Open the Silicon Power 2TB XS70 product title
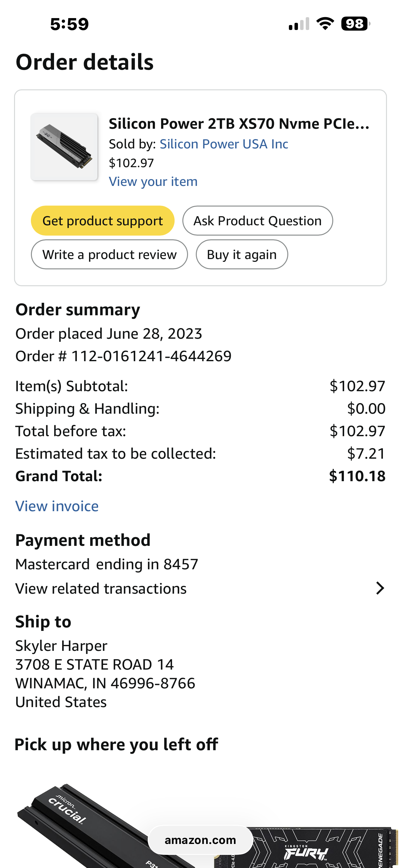401x868 pixels. (x=239, y=124)
